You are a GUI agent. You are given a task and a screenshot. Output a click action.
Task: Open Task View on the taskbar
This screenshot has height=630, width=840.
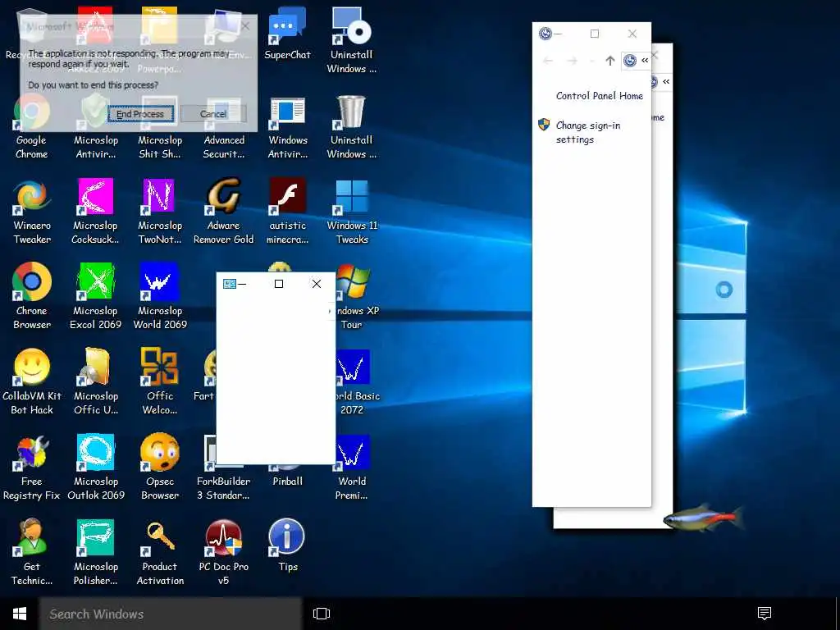[322, 614]
